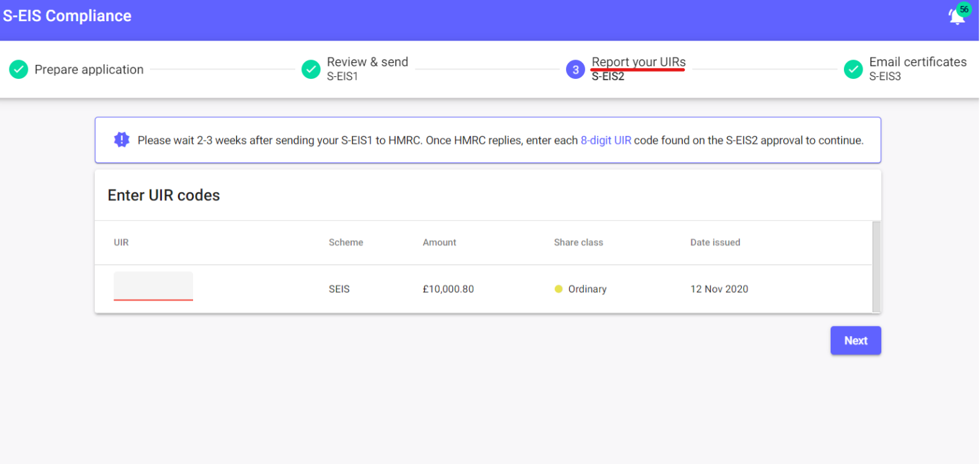Click the Amount column header

pos(439,243)
